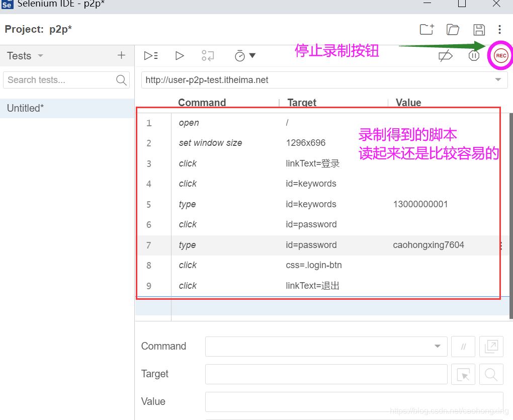Viewport: 513px width, 420px height.
Task: Select type value 13000000001 cell
Action: (420, 204)
